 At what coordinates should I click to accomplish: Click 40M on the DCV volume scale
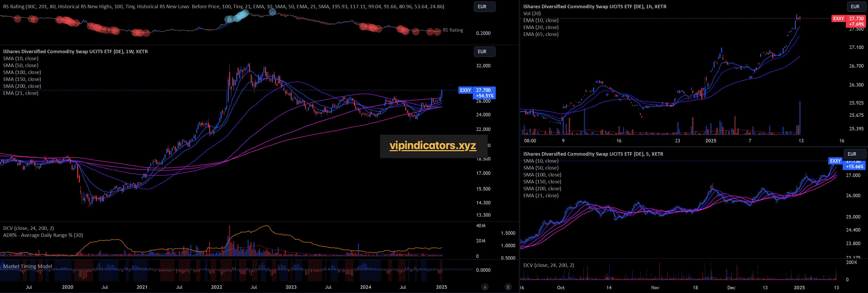click(x=481, y=226)
